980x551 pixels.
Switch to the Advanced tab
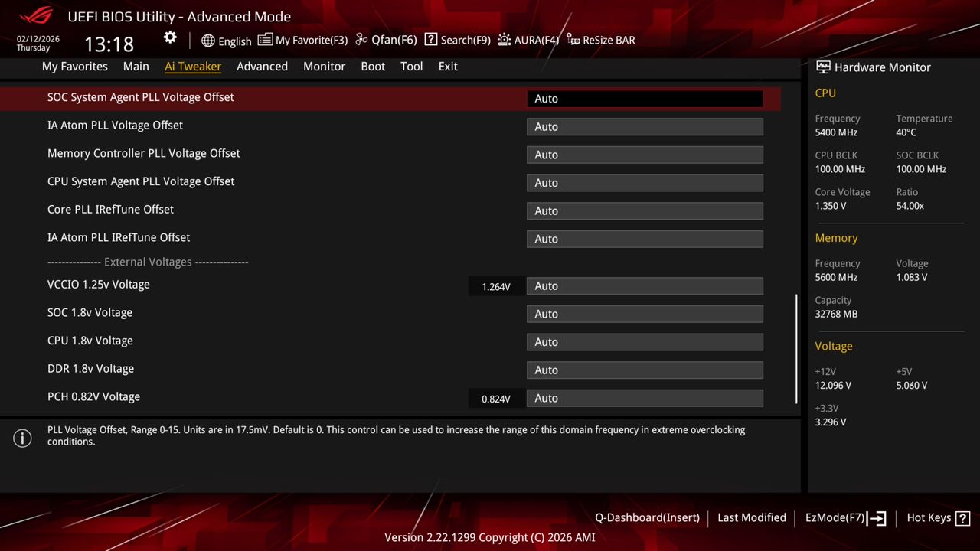pos(262,67)
